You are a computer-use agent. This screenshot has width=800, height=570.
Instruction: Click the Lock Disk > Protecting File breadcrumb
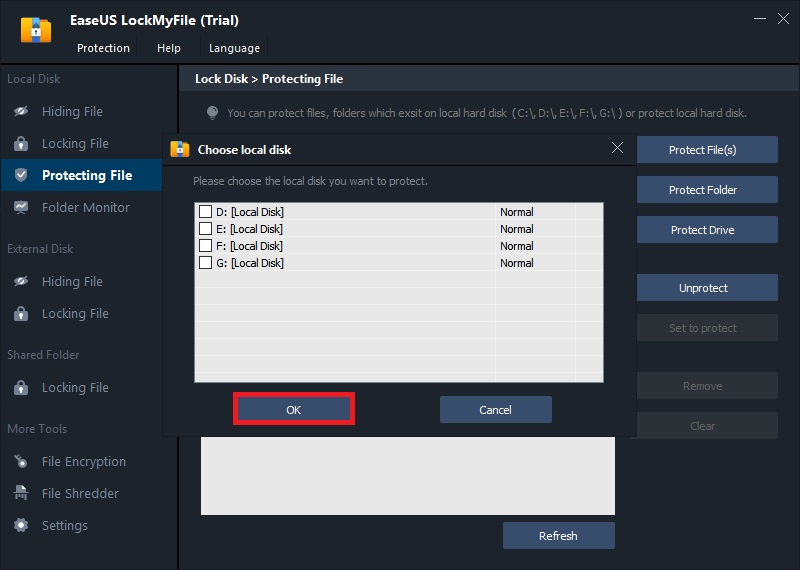tap(269, 79)
